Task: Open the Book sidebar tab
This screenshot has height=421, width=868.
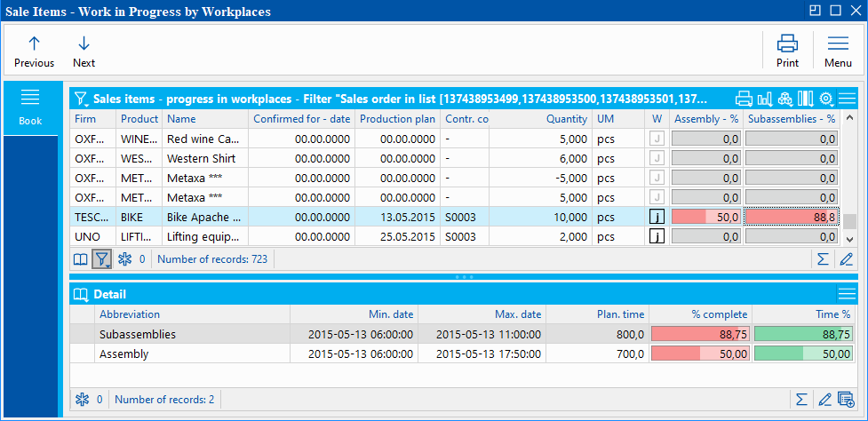Action: click(x=30, y=107)
